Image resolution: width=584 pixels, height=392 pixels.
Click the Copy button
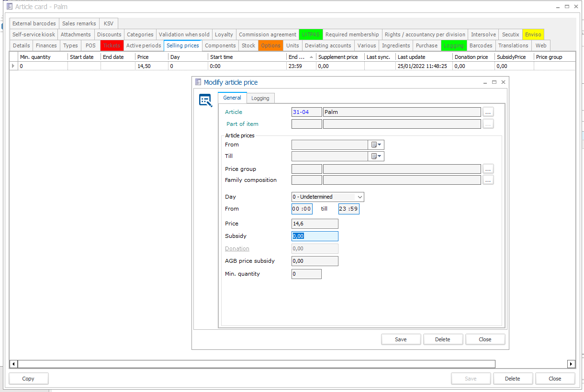point(28,379)
